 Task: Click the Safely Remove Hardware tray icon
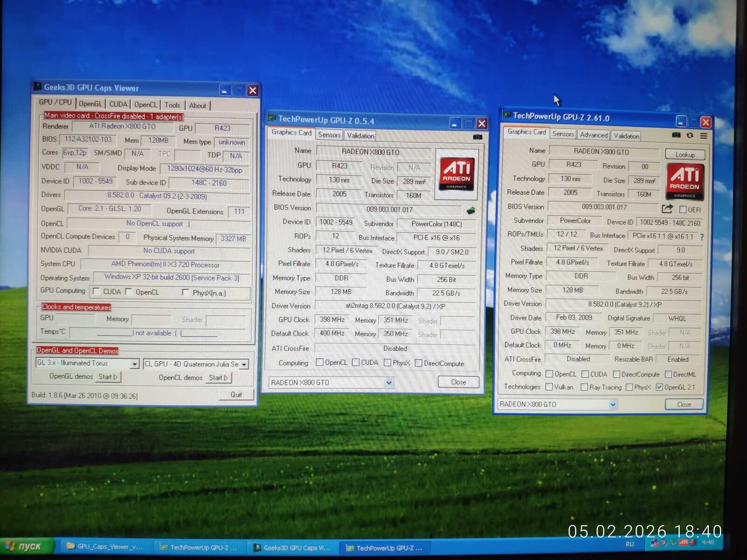point(674,542)
